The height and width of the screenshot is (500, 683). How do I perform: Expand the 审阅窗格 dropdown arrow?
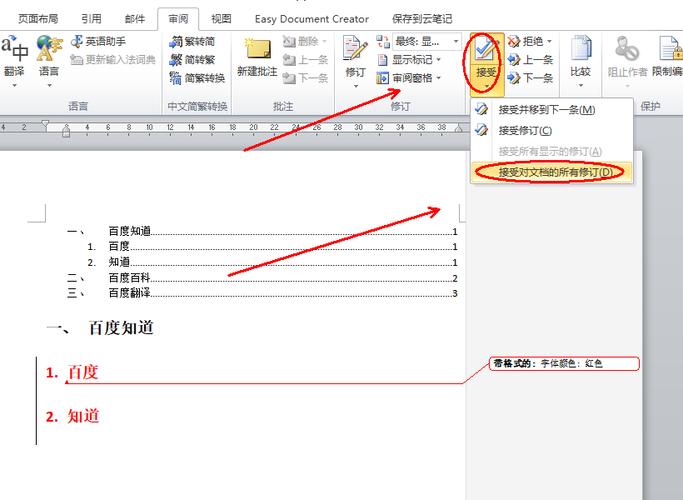(439, 78)
